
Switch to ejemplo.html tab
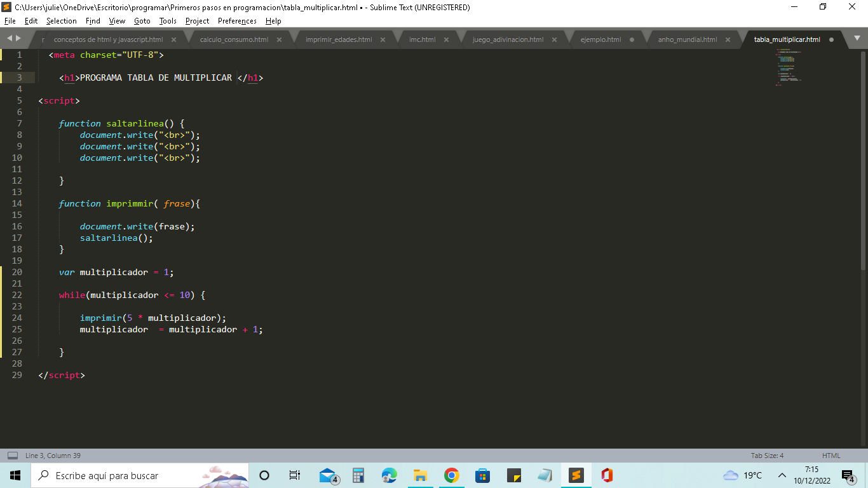coord(600,39)
